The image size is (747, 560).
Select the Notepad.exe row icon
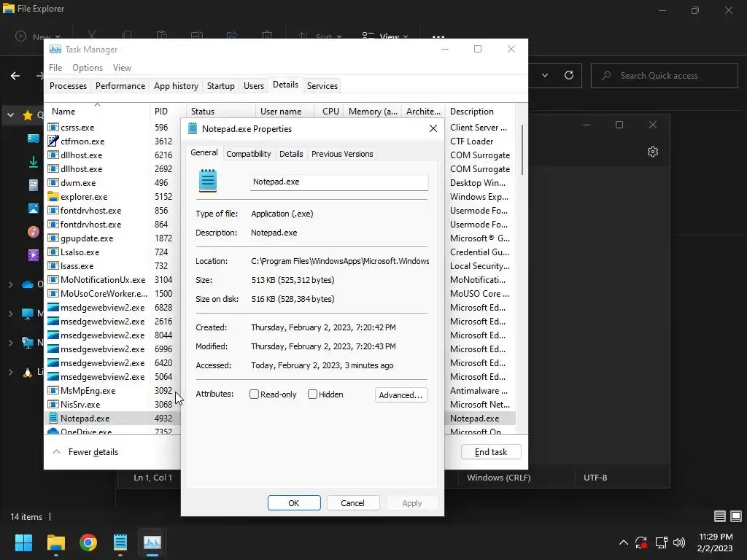point(53,418)
